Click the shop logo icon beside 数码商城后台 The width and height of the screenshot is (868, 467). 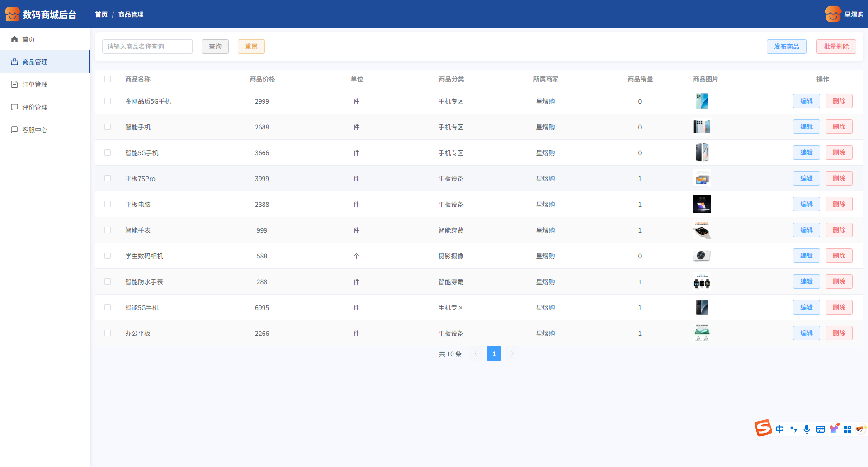12,14
